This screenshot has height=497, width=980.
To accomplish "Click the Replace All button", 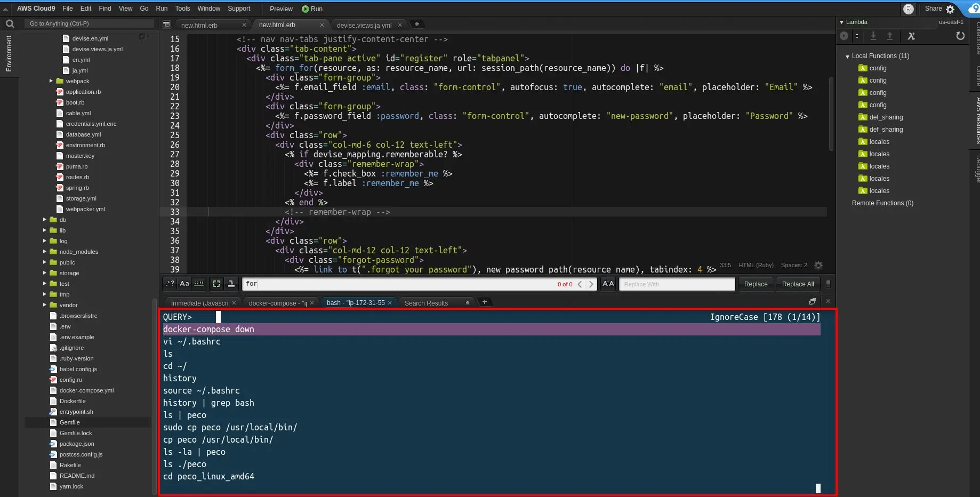I will coord(798,284).
